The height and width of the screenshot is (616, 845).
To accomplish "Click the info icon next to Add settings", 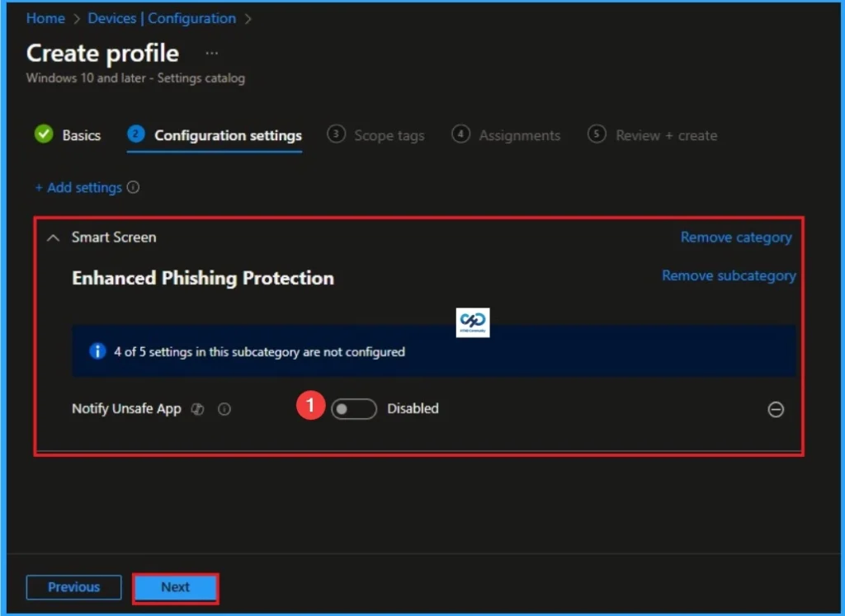I will (x=134, y=187).
